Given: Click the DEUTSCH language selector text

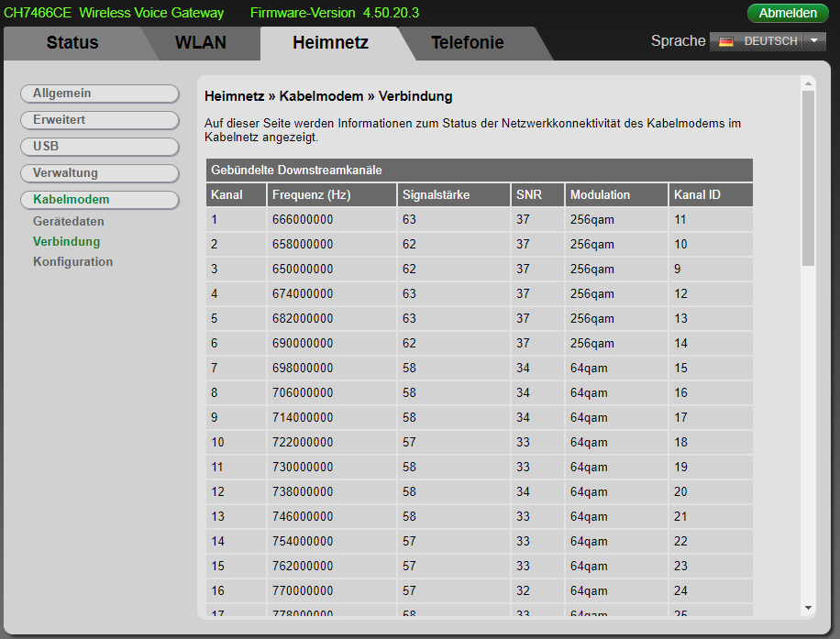Looking at the screenshot, I should [771, 41].
